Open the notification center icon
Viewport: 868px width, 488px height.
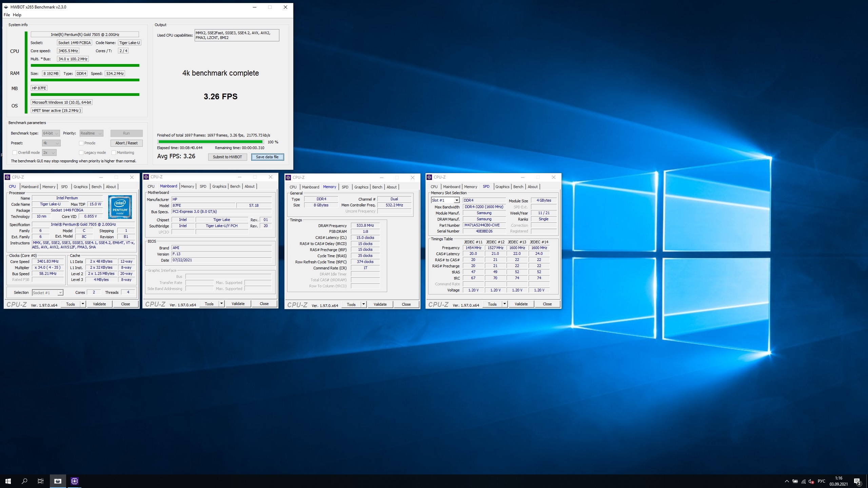tap(857, 481)
